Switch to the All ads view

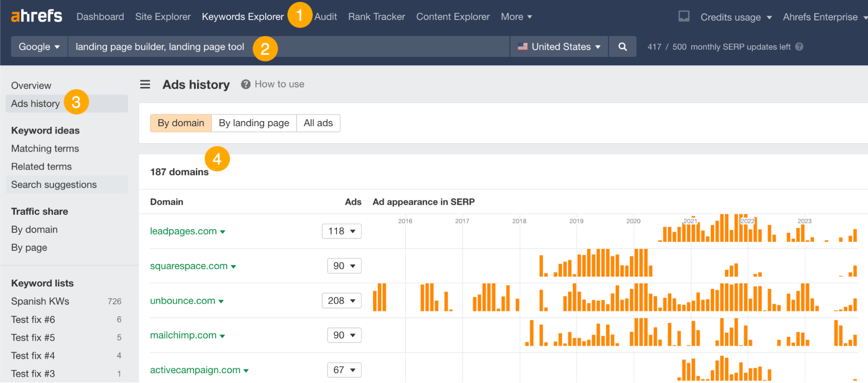tap(318, 123)
